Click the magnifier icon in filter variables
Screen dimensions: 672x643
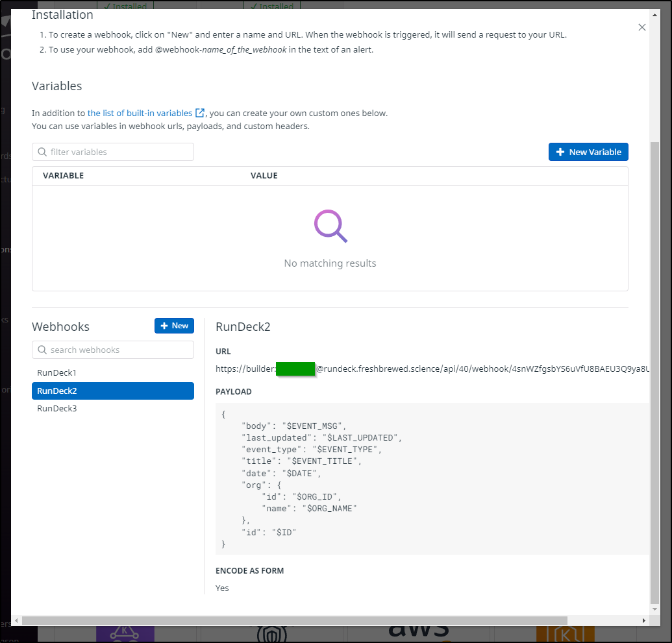click(42, 152)
